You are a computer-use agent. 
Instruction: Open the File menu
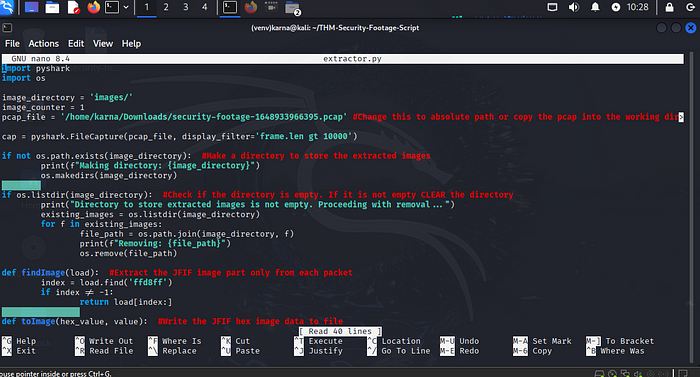coord(12,44)
